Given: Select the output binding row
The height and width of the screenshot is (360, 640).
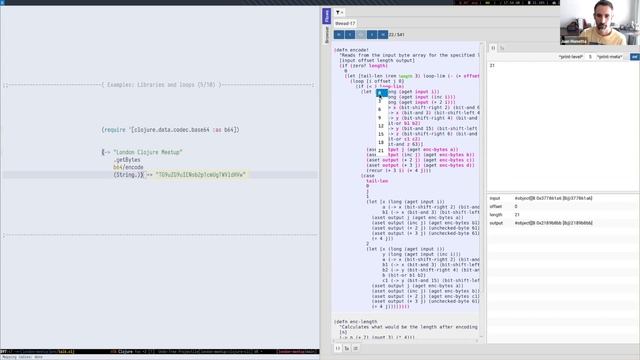Looking at the screenshot, I should pos(563,223).
